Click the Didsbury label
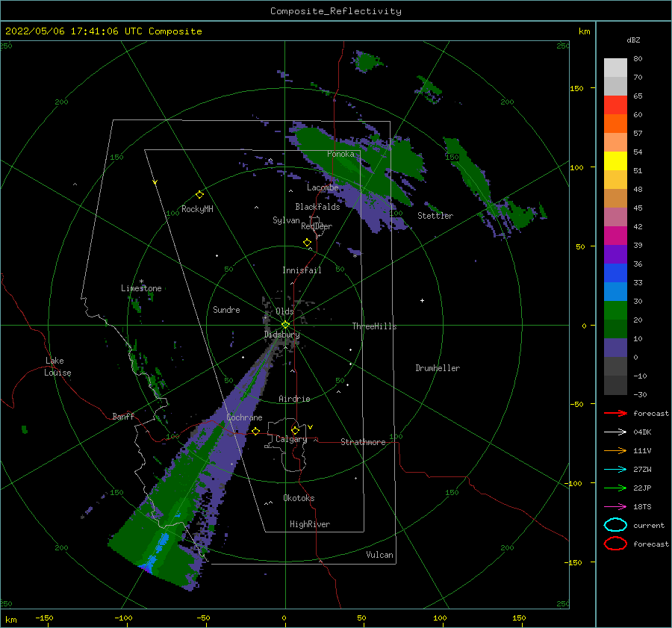The width and height of the screenshot is (672, 628). (281, 335)
